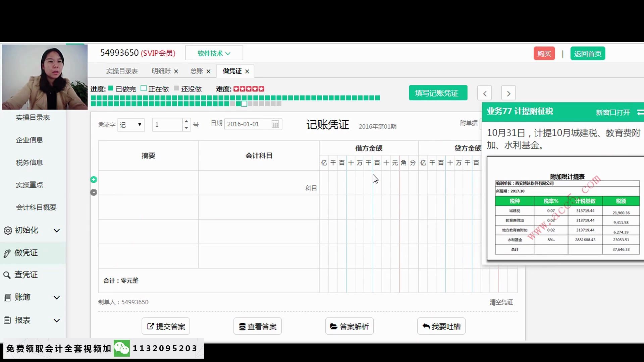Switch to the 实操目录表 tab
This screenshot has width=644, height=362.
[x=122, y=71]
